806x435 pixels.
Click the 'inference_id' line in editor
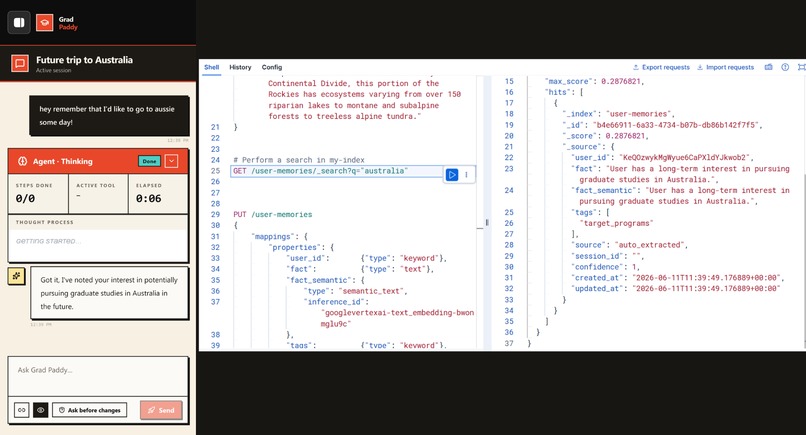click(x=336, y=302)
